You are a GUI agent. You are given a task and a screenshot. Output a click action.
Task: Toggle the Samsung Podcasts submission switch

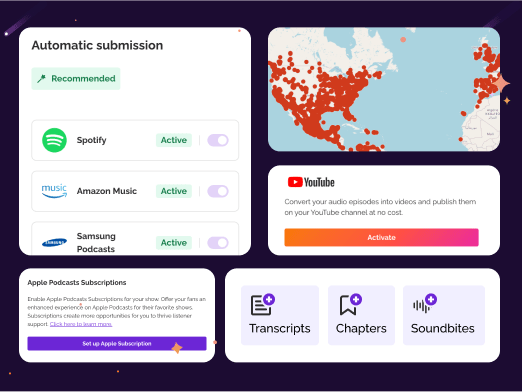(218, 243)
